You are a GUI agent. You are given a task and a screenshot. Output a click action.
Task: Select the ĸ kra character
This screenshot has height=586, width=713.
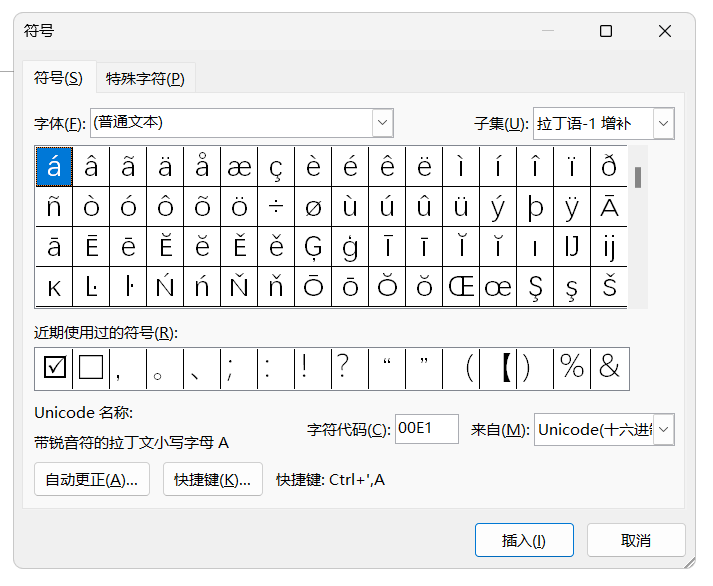[x=54, y=287]
